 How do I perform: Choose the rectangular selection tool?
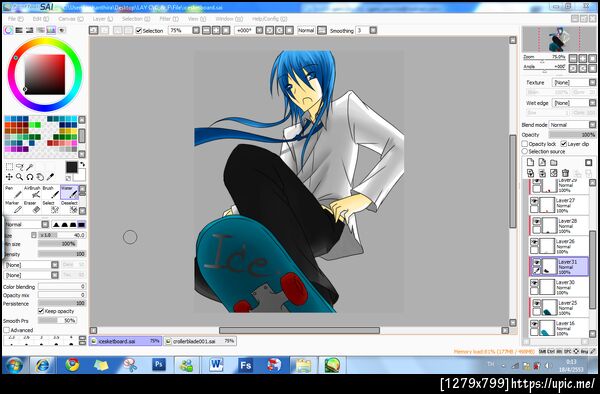point(9,166)
